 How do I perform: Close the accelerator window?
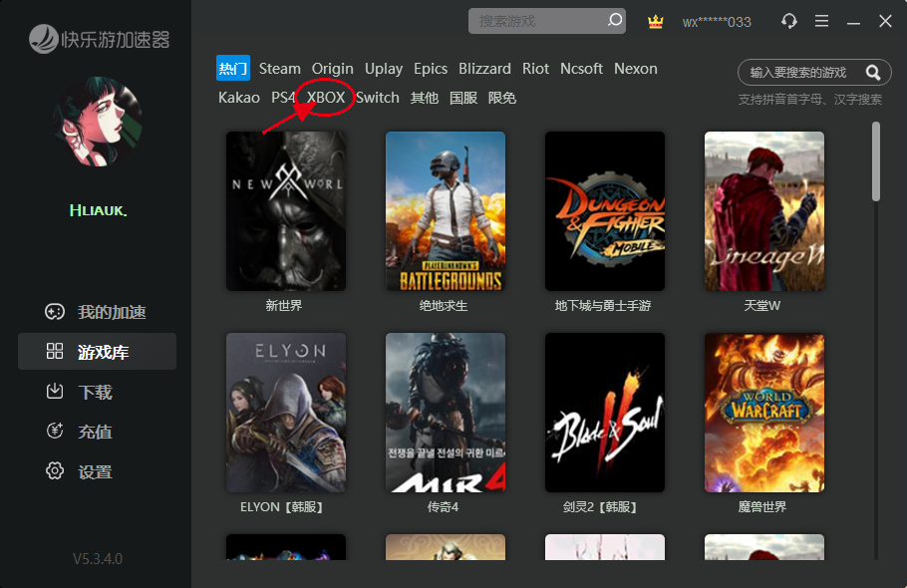pos(885,21)
